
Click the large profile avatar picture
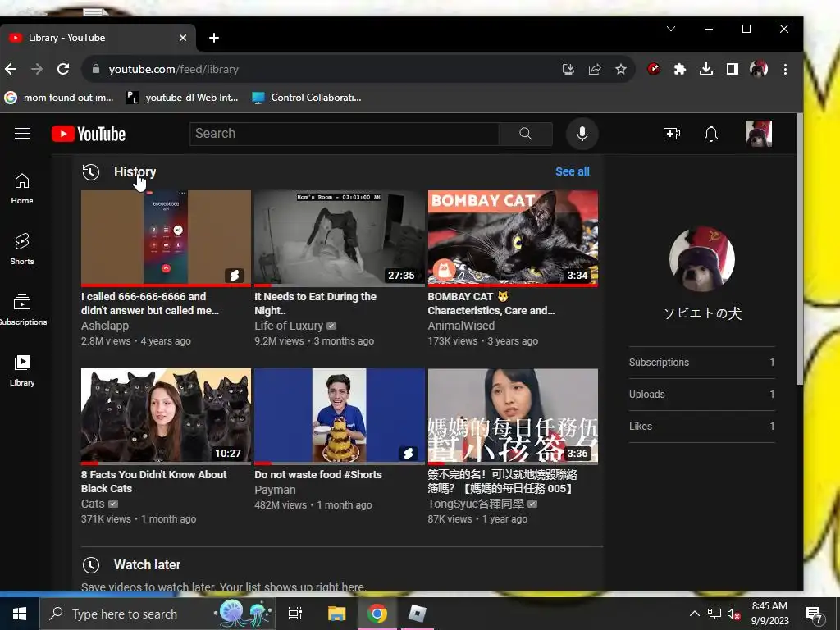click(702, 259)
